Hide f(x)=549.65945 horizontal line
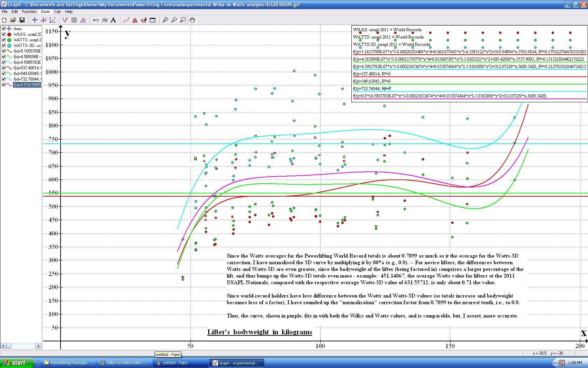Screen dimensions: 588x368 (3, 74)
